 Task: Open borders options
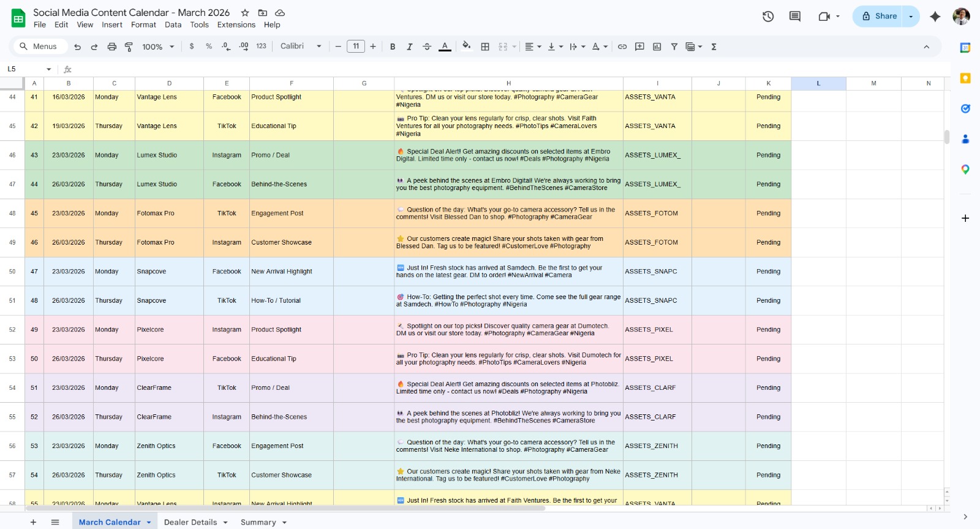click(485, 47)
